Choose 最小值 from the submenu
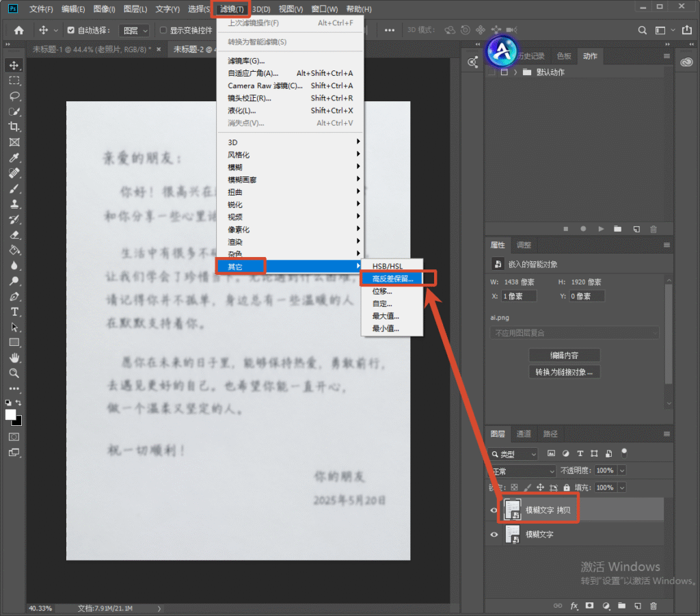This screenshot has width=700, height=616. (392, 329)
